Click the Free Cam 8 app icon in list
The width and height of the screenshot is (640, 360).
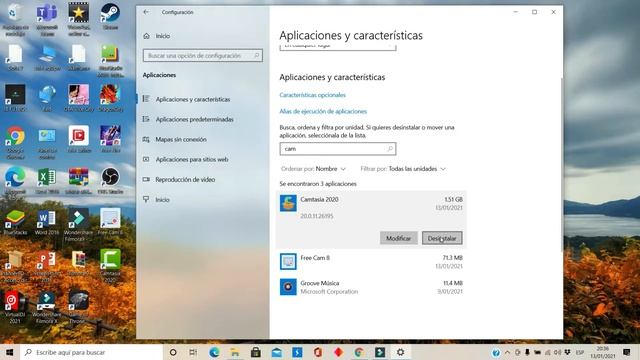[288, 262]
